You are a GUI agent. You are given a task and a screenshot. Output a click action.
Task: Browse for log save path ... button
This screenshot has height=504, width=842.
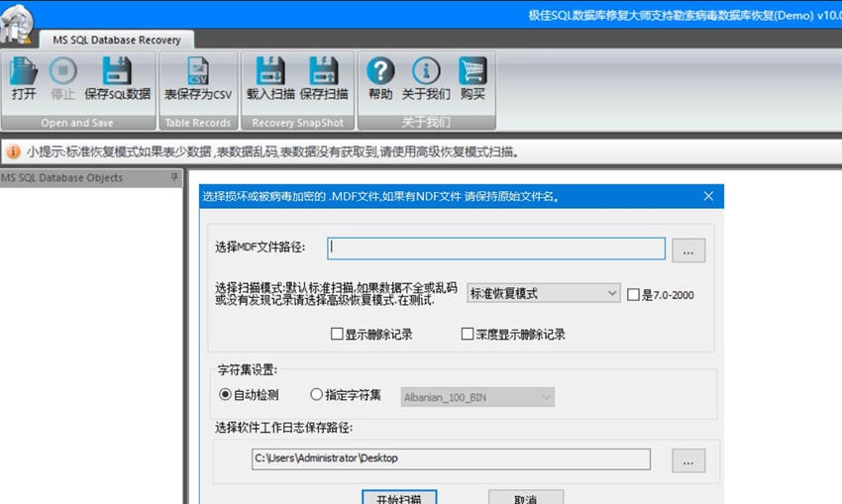[688, 461]
